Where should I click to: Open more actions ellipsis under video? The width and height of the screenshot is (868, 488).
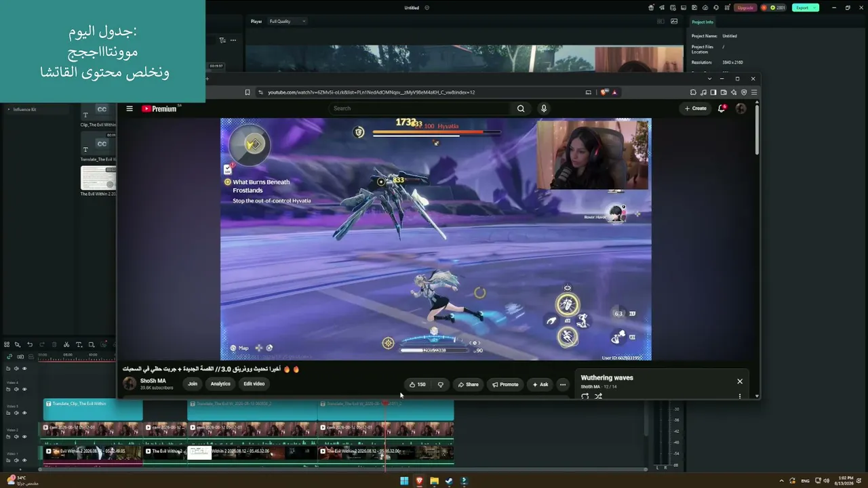(x=563, y=384)
